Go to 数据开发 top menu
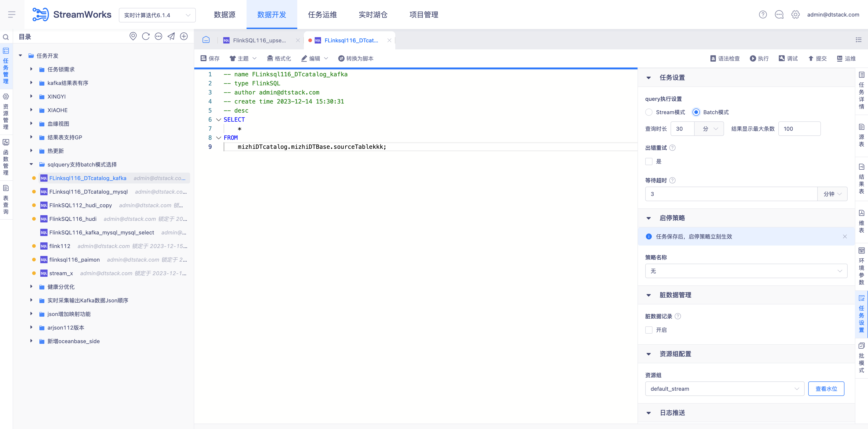 tap(272, 14)
